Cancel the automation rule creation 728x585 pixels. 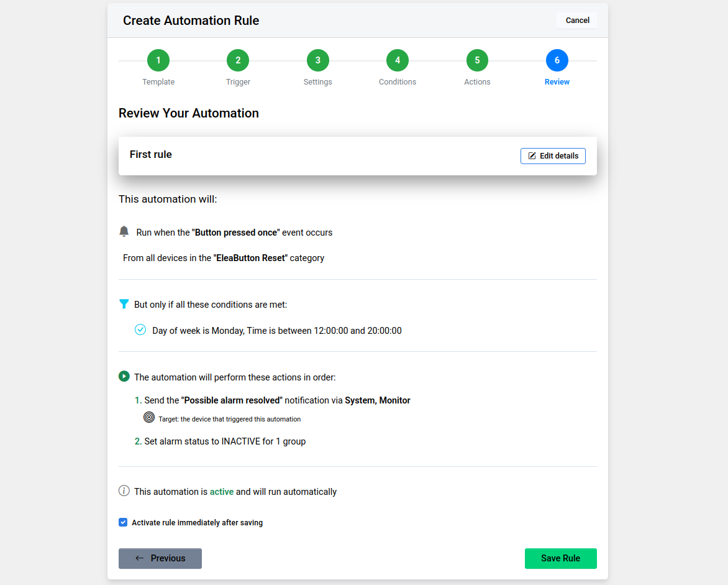point(577,21)
